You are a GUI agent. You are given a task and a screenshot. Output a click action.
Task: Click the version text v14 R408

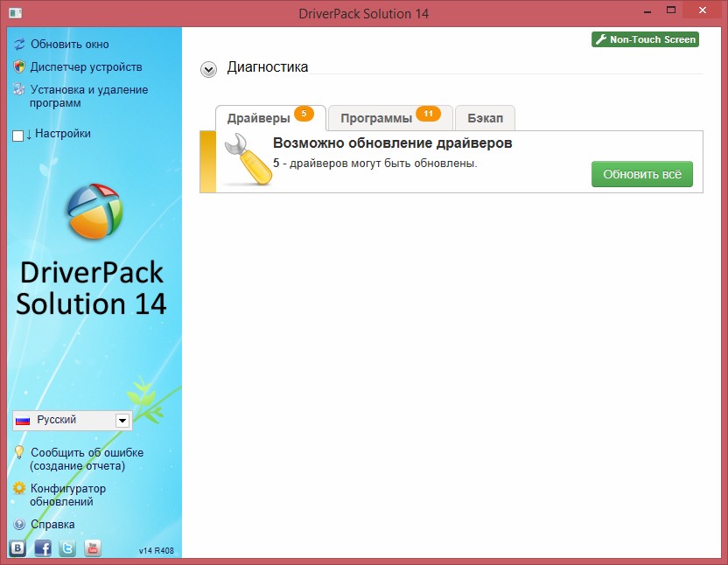(x=157, y=551)
